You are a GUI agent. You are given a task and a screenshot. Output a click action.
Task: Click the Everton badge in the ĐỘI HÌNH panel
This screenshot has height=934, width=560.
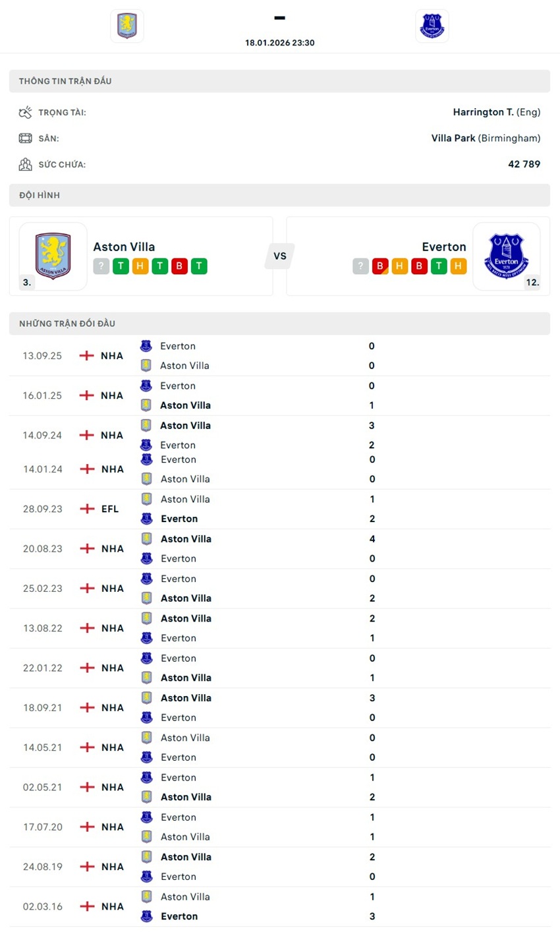pos(507,256)
